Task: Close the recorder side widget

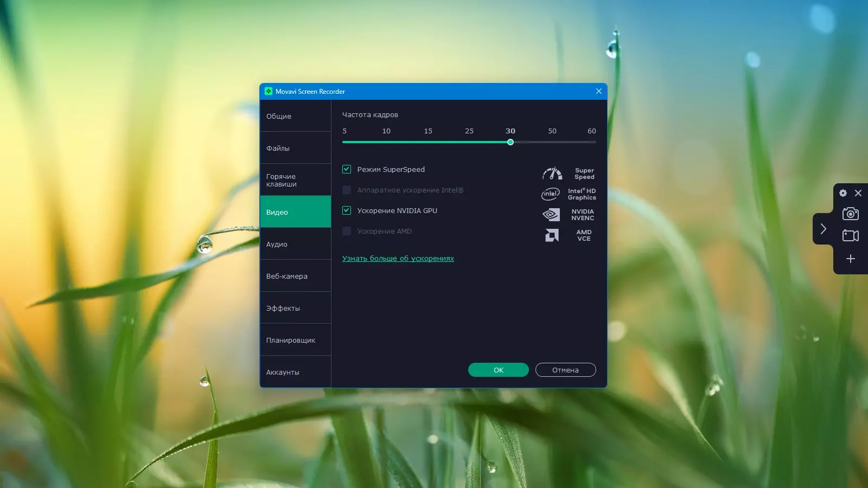Action: [858, 193]
